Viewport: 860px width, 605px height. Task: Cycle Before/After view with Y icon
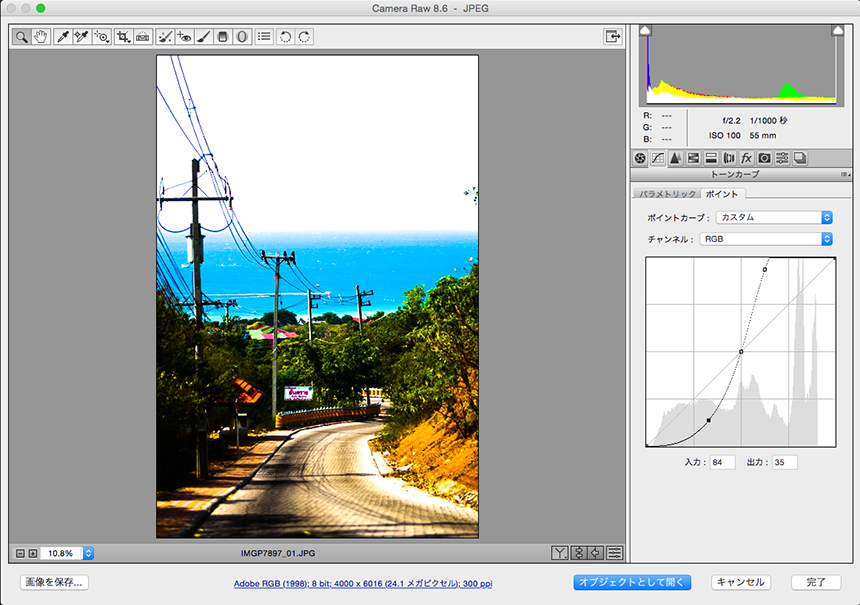point(559,553)
